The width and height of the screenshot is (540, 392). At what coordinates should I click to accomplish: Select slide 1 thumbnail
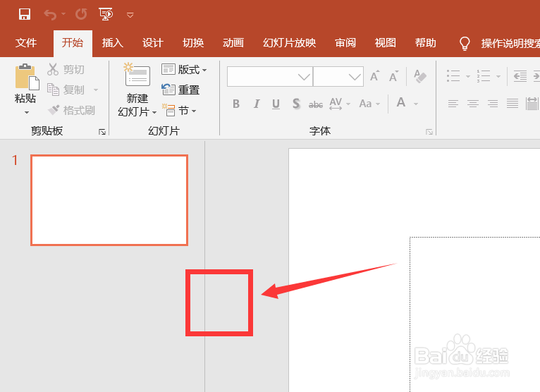coord(109,200)
